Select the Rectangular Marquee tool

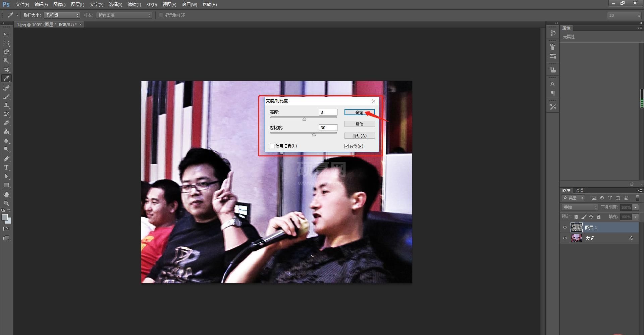[x=6, y=43]
